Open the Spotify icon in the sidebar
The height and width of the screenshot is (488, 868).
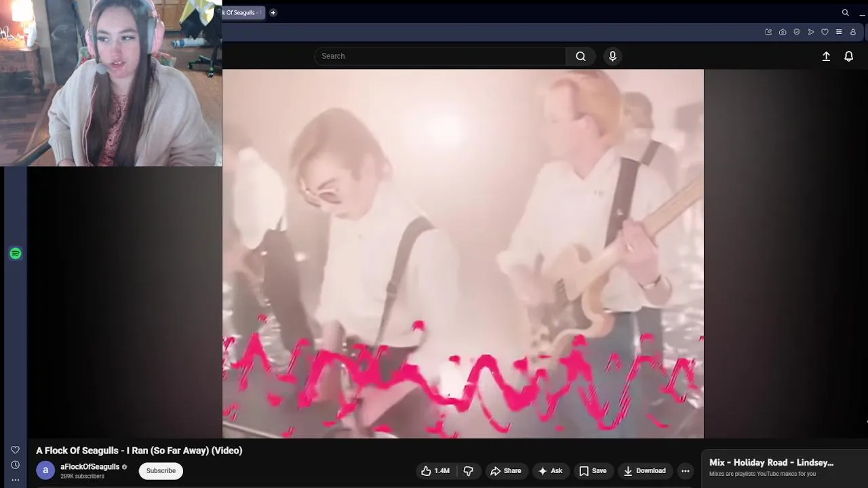click(16, 253)
